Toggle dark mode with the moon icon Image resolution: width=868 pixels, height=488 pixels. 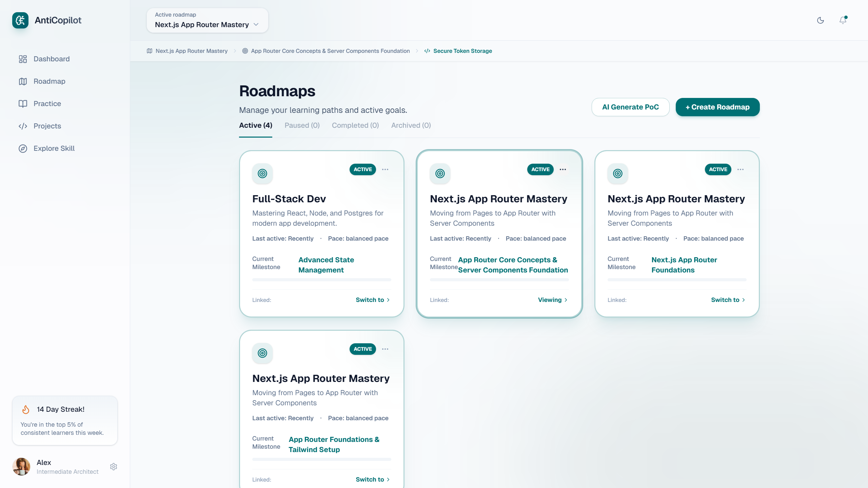pos(821,20)
